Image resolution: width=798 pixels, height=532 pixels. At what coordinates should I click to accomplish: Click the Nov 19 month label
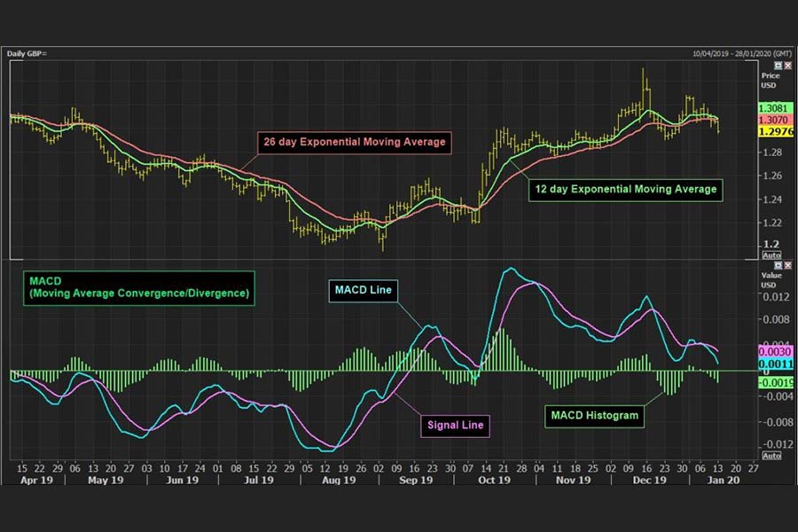(x=573, y=480)
